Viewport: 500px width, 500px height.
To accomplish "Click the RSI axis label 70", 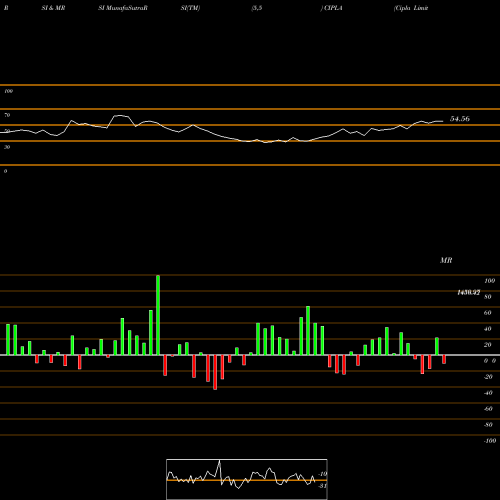I will (x=7, y=115).
